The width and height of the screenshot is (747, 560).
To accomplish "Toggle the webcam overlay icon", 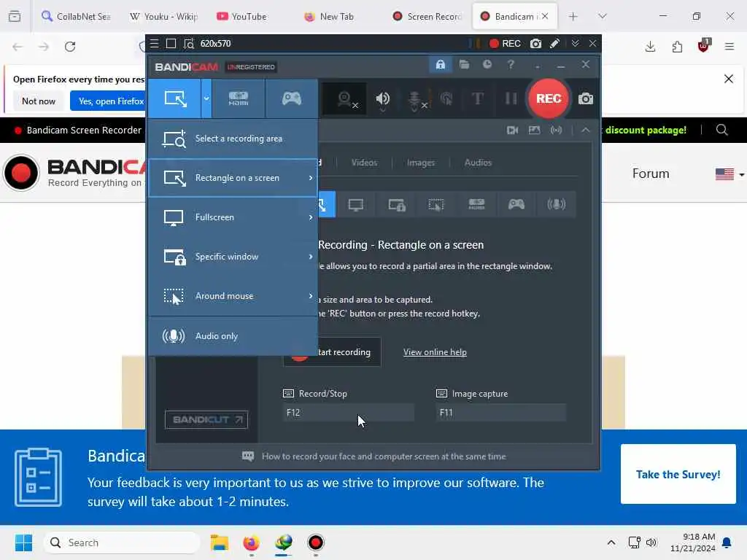I will coord(345,99).
